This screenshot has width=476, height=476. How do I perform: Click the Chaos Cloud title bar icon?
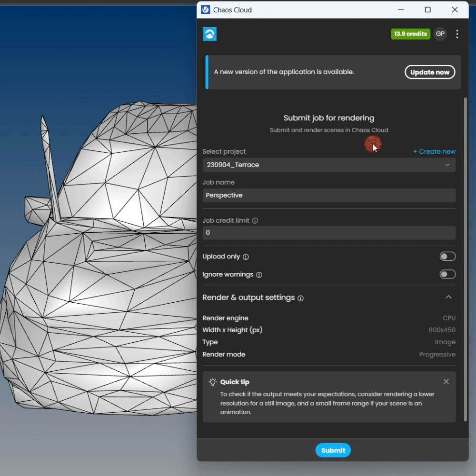206,10
